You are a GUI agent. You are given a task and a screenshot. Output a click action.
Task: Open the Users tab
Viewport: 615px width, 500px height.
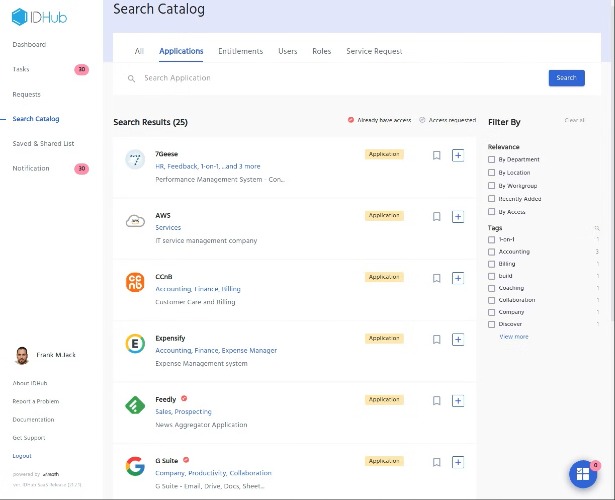pyautogui.click(x=287, y=51)
